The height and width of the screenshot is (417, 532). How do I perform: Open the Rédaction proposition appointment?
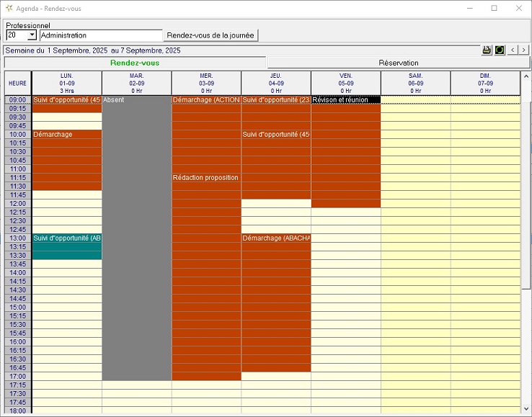click(x=205, y=178)
